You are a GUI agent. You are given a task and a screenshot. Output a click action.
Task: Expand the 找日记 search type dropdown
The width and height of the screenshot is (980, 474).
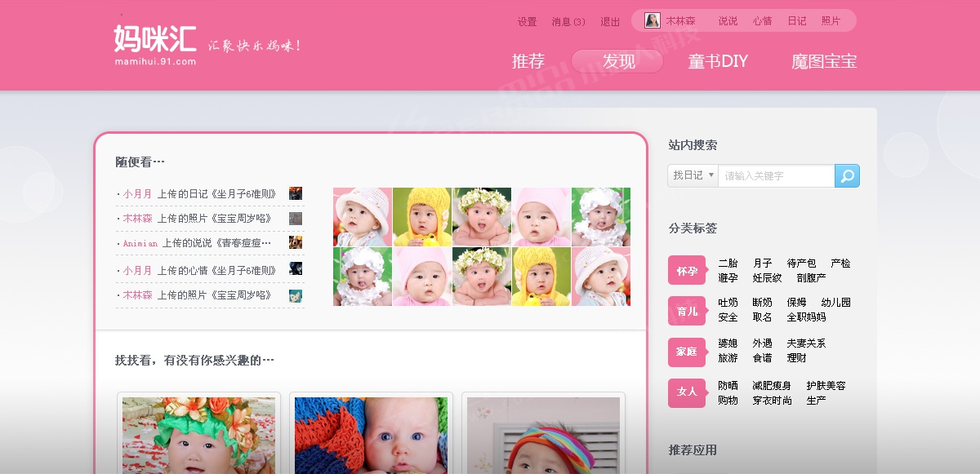693,175
